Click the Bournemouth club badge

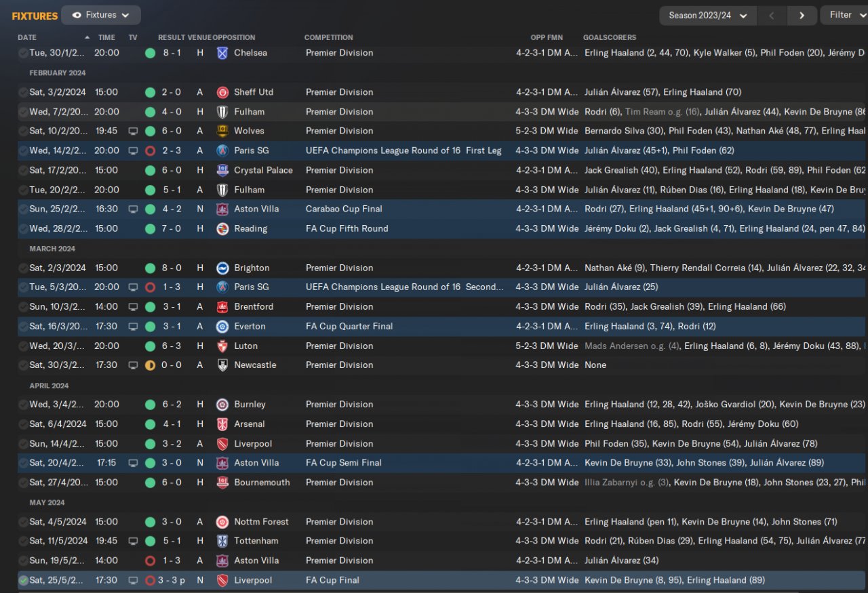(222, 483)
